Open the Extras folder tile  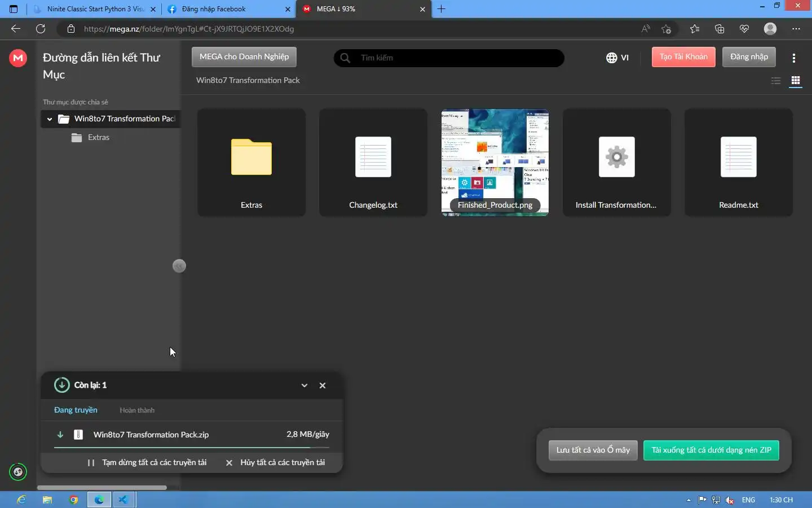click(x=251, y=163)
